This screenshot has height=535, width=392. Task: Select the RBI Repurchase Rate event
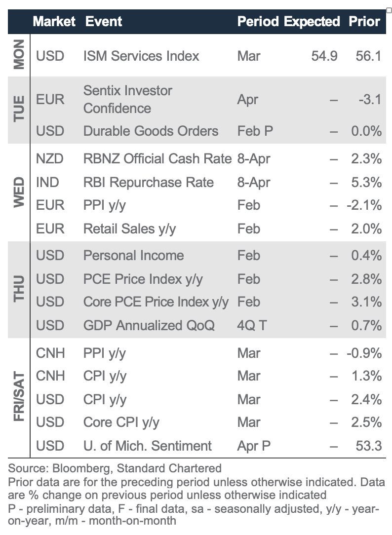point(149,183)
